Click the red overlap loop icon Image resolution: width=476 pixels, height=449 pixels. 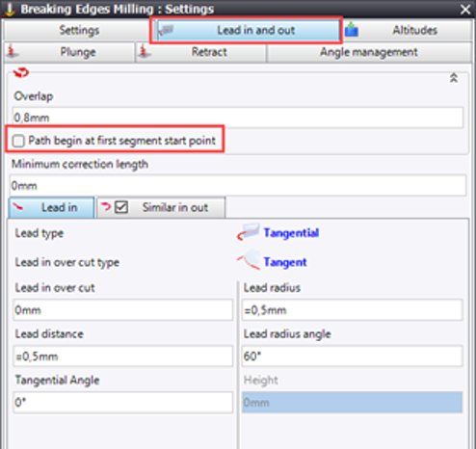click(x=21, y=73)
